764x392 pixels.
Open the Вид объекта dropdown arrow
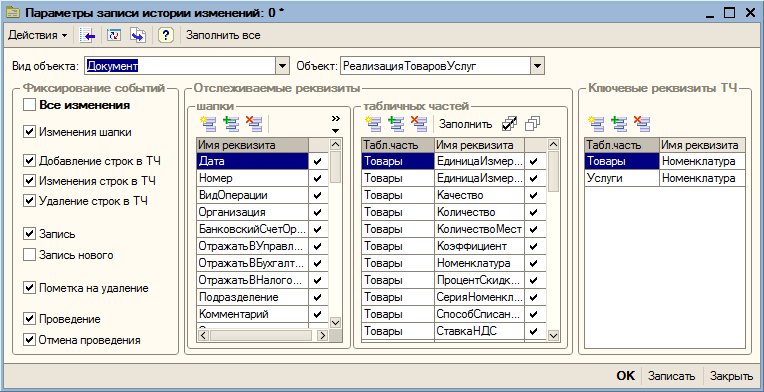coord(282,66)
